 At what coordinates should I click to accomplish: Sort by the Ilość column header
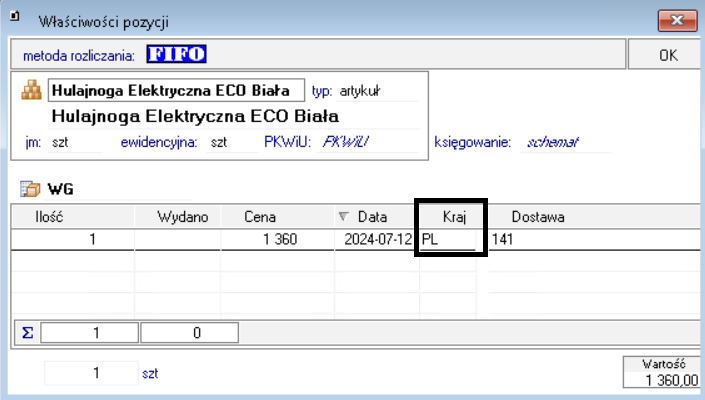click(50, 216)
